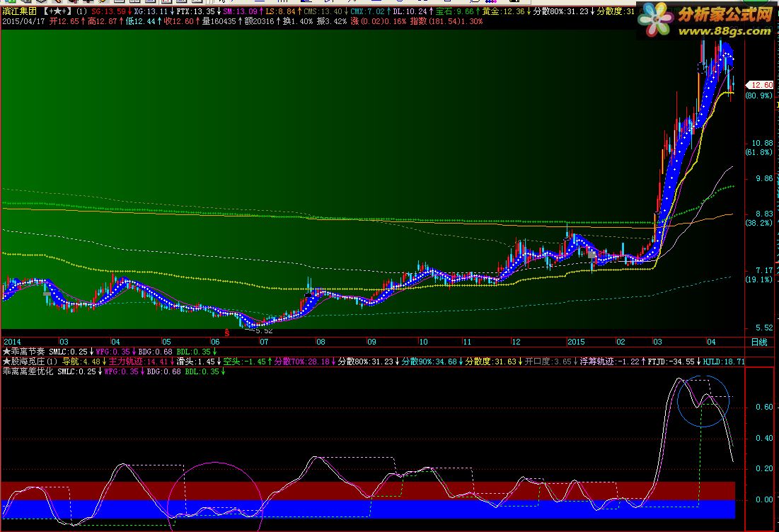Select the gray 开口度:3.65 value

point(548,362)
